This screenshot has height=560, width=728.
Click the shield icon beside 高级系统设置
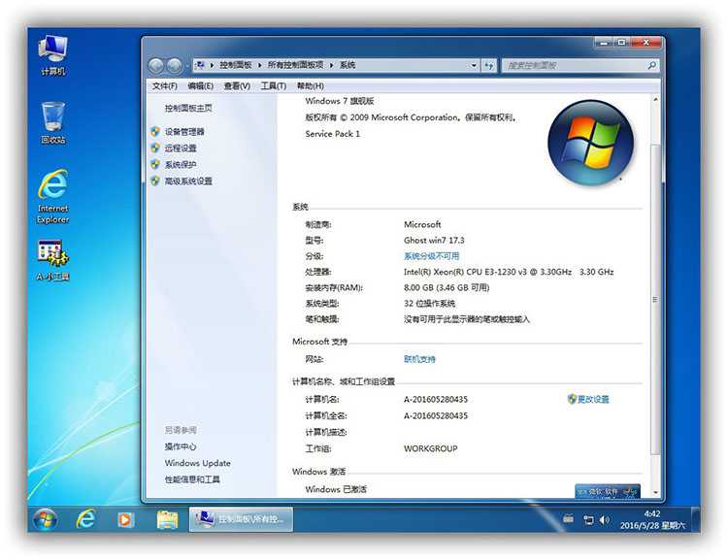(155, 181)
